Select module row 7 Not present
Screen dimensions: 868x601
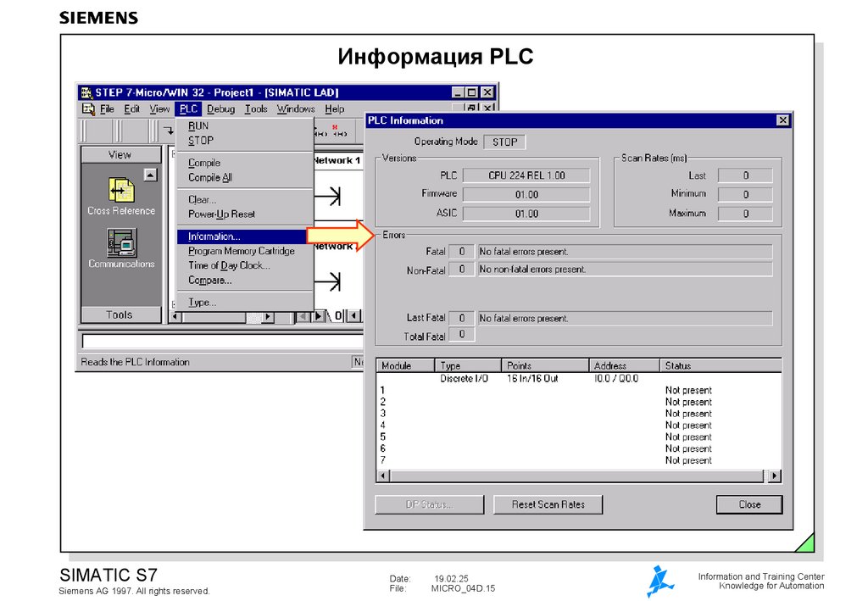click(578, 460)
